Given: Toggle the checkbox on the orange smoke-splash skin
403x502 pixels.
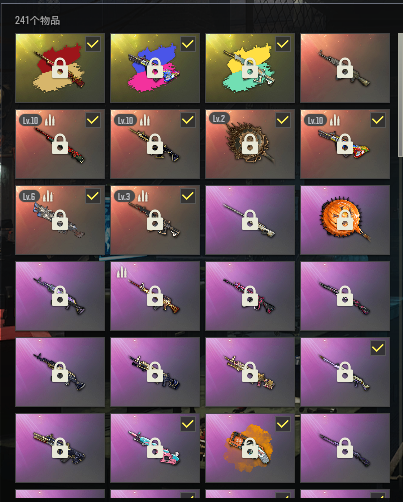Looking at the screenshot, I should click(x=283, y=424).
